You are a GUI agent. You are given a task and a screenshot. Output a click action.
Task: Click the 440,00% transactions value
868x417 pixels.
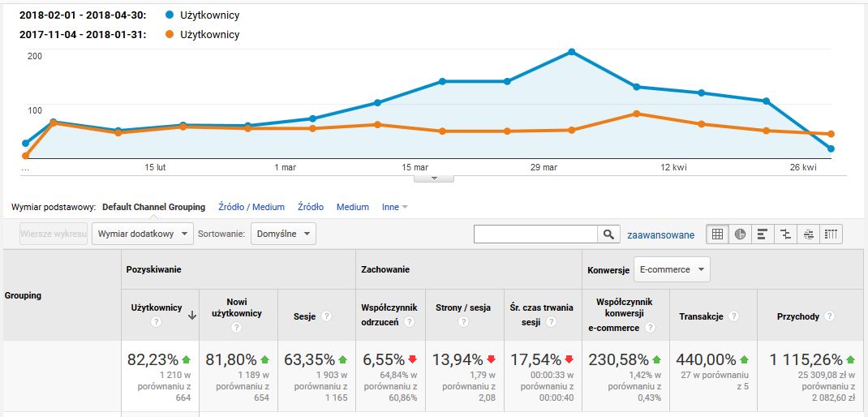tap(706, 360)
